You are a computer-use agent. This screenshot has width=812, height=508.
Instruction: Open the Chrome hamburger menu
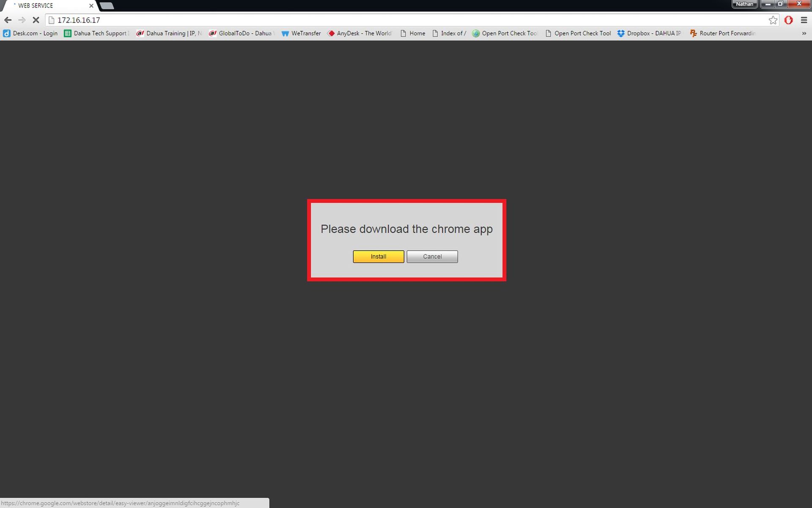coord(804,20)
